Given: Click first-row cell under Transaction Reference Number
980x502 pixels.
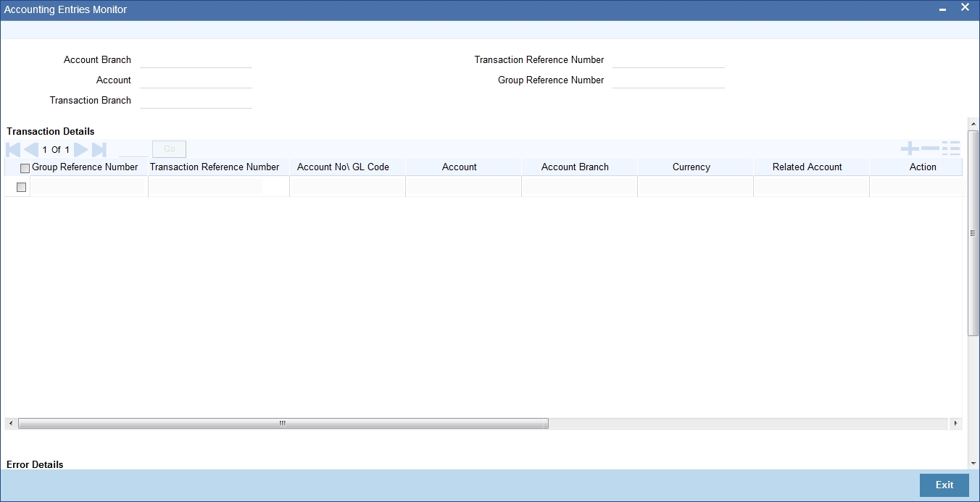Looking at the screenshot, I should pyautogui.click(x=218, y=187).
